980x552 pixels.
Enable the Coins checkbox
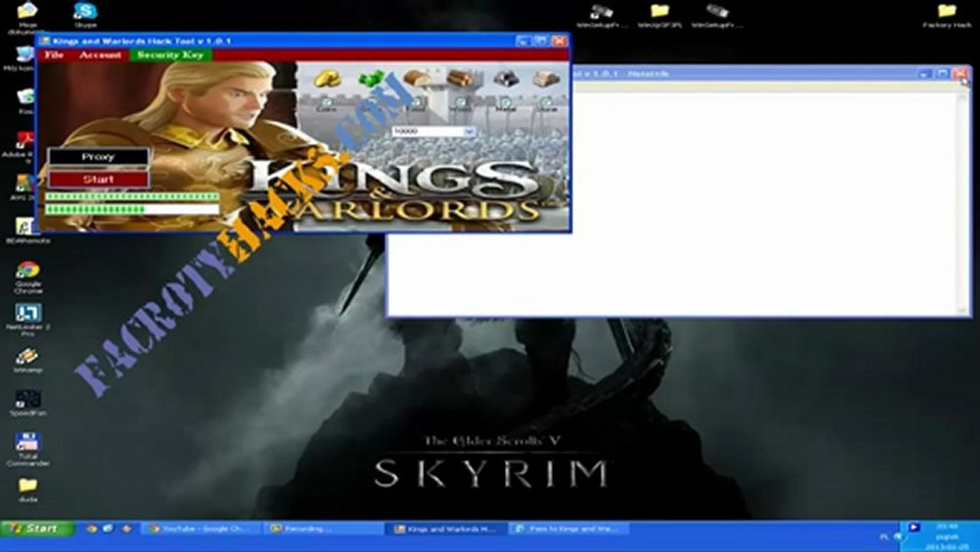pos(327,101)
